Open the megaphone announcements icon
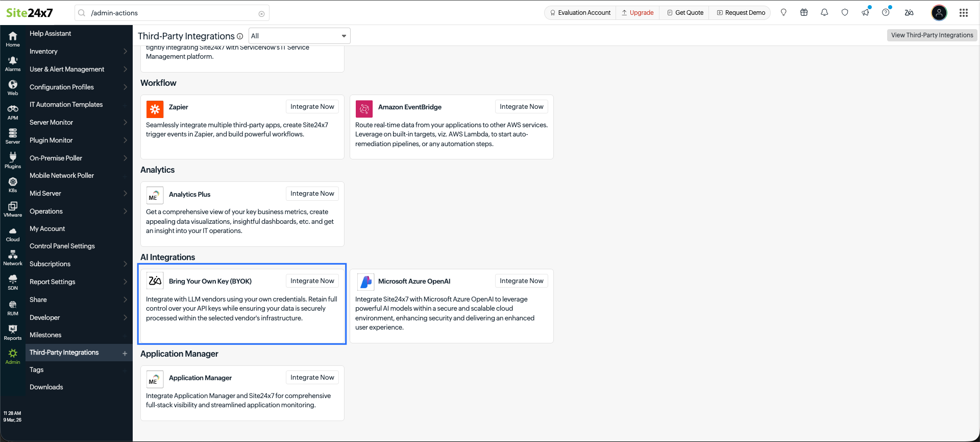The height and width of the screenshot is (442, 980). [x=865, y=13]
